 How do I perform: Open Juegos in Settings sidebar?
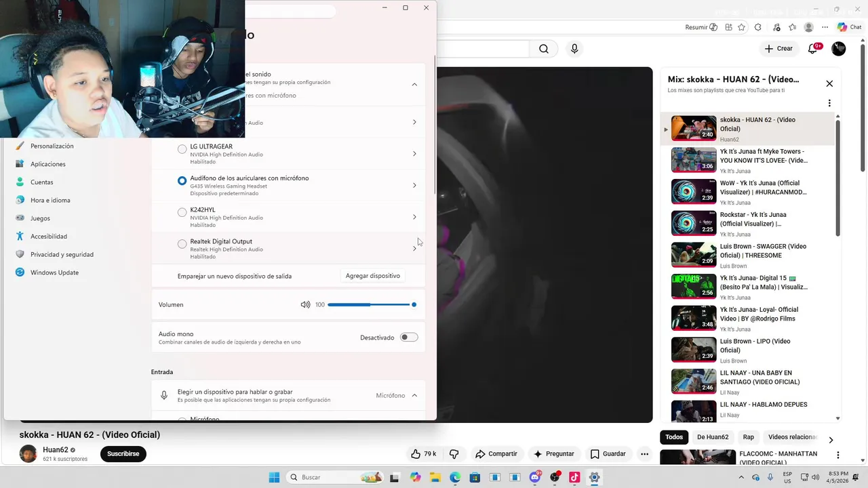[x=40, y=218]
